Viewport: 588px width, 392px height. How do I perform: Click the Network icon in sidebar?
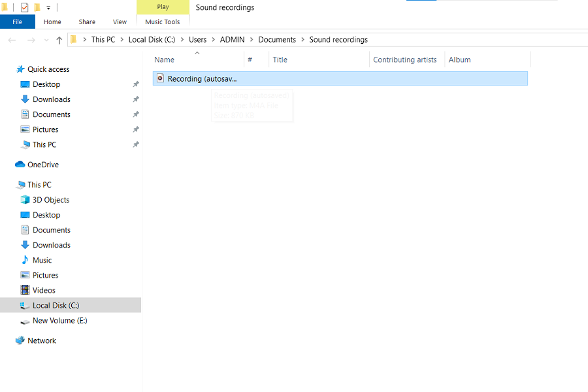(x=20, y=340)
